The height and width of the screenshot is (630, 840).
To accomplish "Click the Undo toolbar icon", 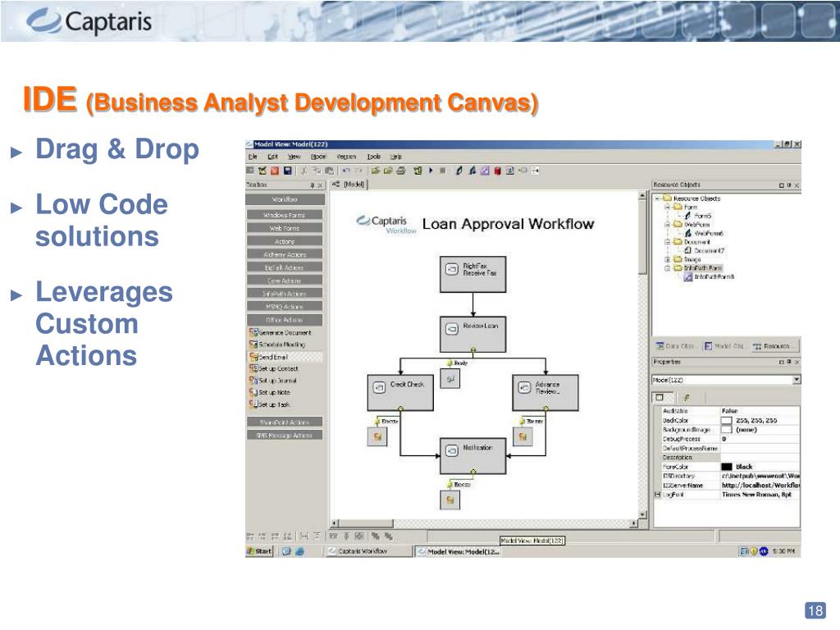I will (x=345, y=171).
